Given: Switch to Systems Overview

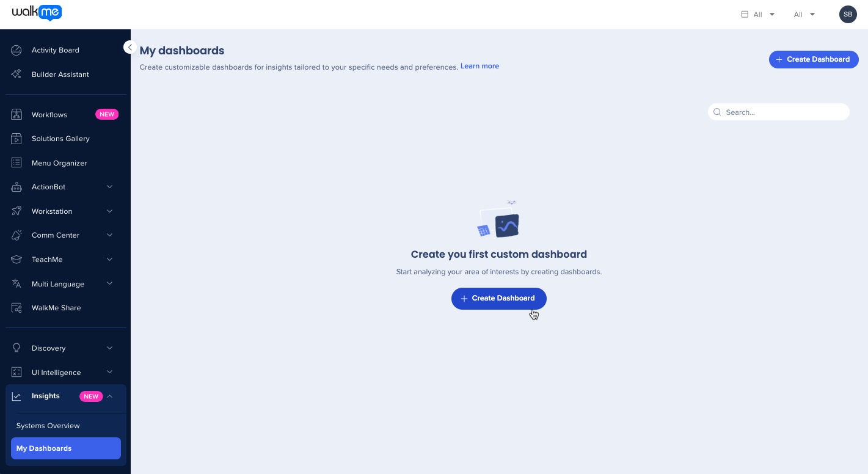Looking at the screenshot, I should coord(48,425).
